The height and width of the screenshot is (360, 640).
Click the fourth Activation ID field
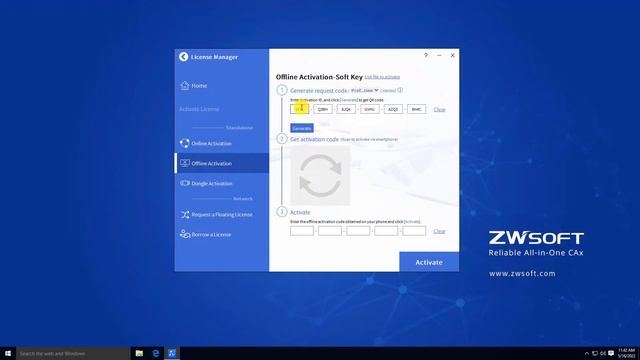[x=369, y=109]
